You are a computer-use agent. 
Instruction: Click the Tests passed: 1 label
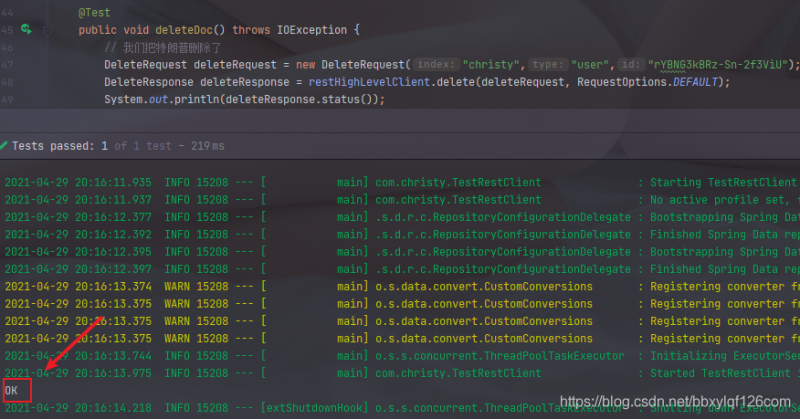pyautogui.click(x=60, y=146)
